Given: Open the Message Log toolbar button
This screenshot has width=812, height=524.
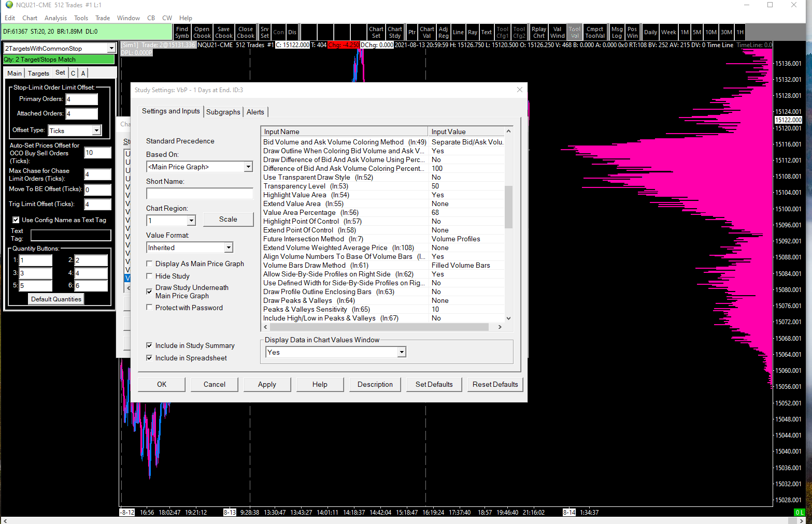Looking at the screenshot, I should click(617, 32).
